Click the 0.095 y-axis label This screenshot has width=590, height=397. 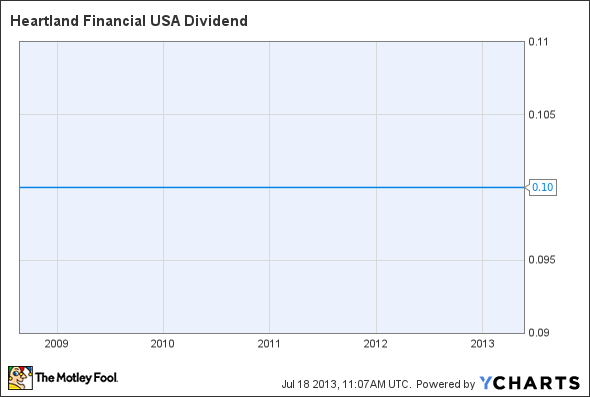541,260
